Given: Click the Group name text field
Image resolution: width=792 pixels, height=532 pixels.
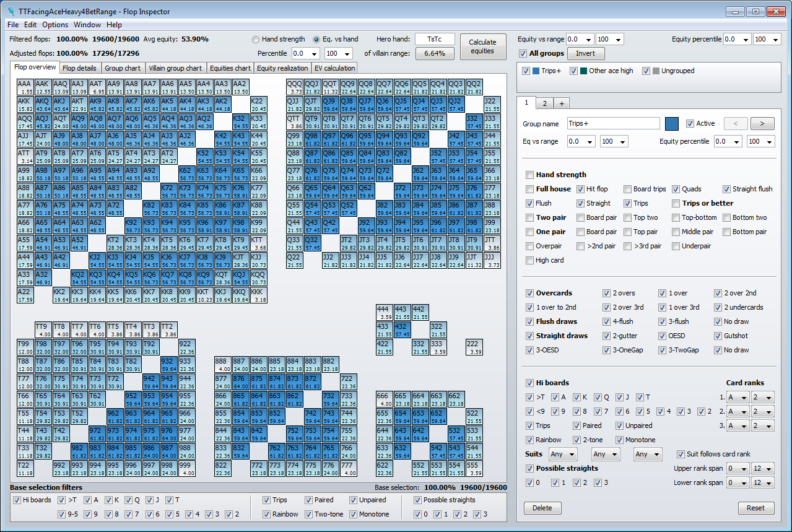Looking at the screenshot, I should pyautogui.click(x=613, y=123).
